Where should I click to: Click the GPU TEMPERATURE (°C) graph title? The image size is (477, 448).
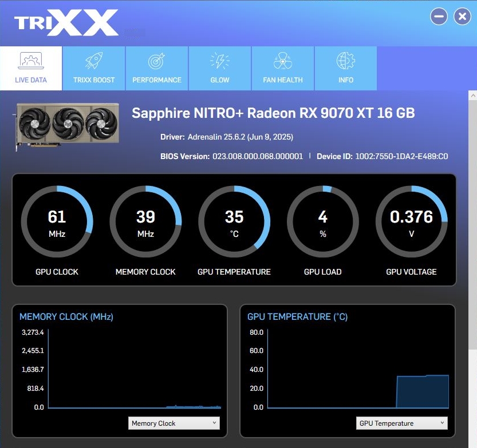[x=297, y=317]
